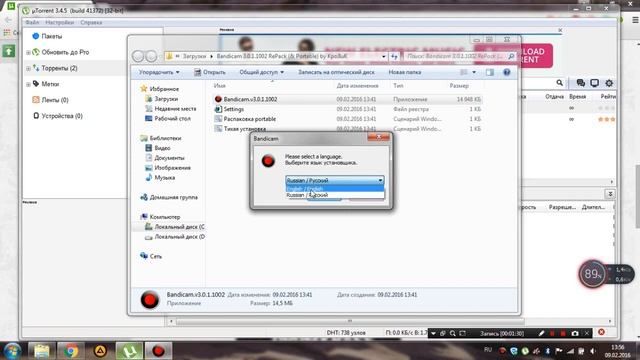Take a screenshot with the Bandicam camera icon

click(575, 333)
